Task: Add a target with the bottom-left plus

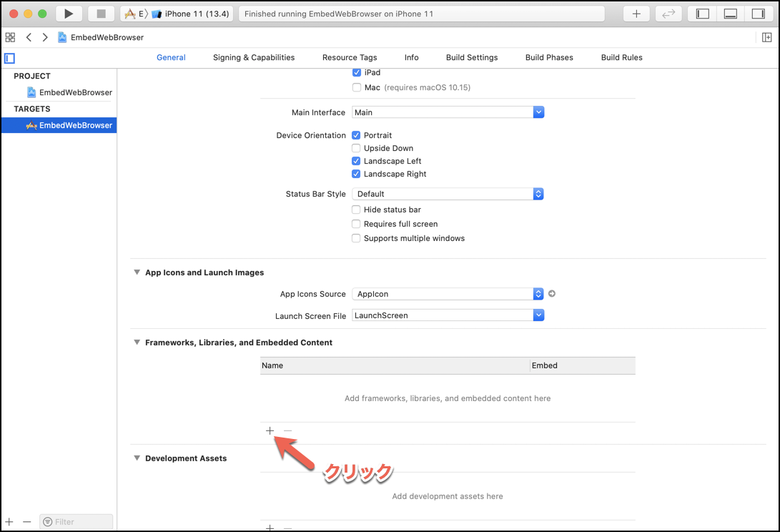Action: pyautogui.click(x=9, y=521)
